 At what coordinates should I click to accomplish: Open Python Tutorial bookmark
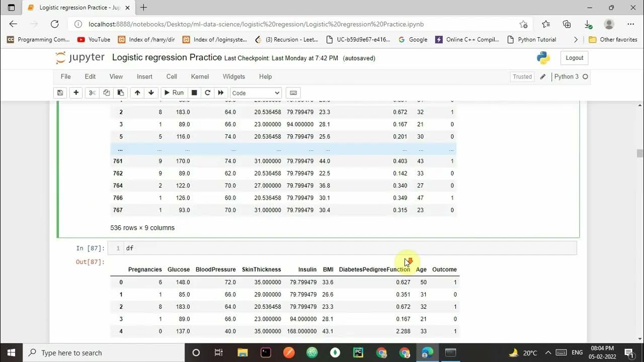(x=532, y=39)
